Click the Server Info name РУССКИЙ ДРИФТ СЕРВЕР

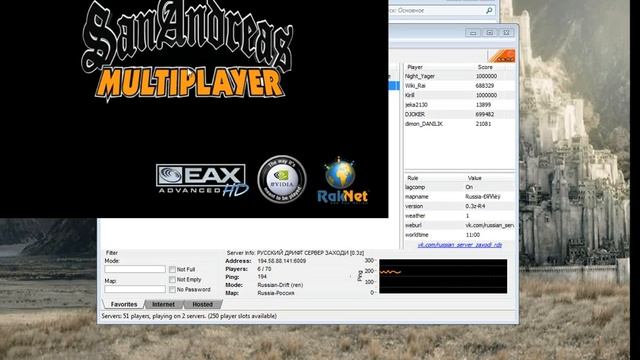click(310, 253)
